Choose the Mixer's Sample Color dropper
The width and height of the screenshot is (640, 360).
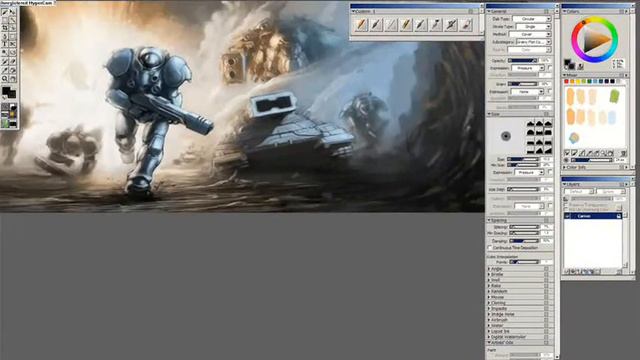coord(589,153)
